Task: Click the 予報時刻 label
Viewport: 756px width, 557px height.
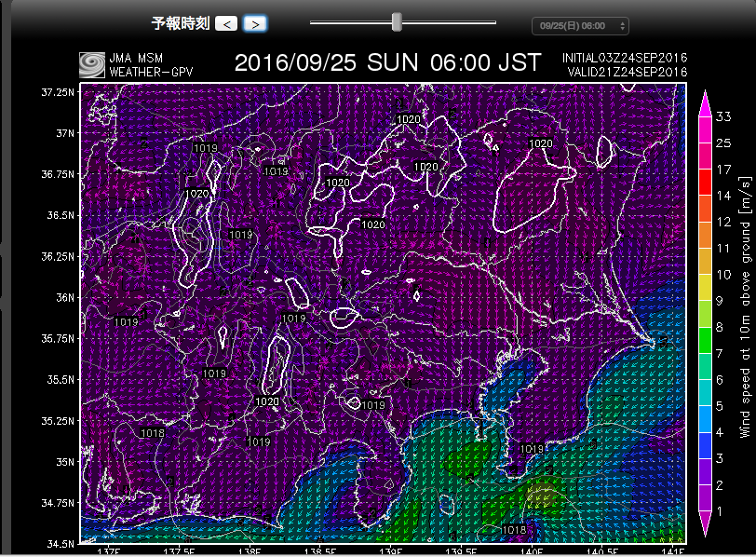Action: pos(180,23)
